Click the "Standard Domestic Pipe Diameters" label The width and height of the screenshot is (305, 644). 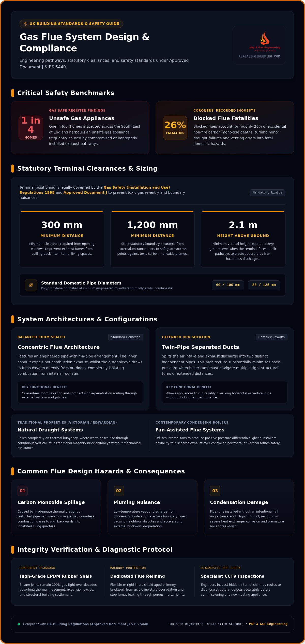click(x=81, y=283)
